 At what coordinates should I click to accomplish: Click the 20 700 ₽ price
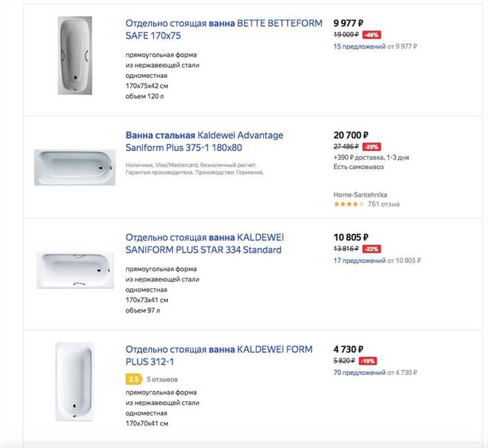pyautogui.click(x=351, y=135)
